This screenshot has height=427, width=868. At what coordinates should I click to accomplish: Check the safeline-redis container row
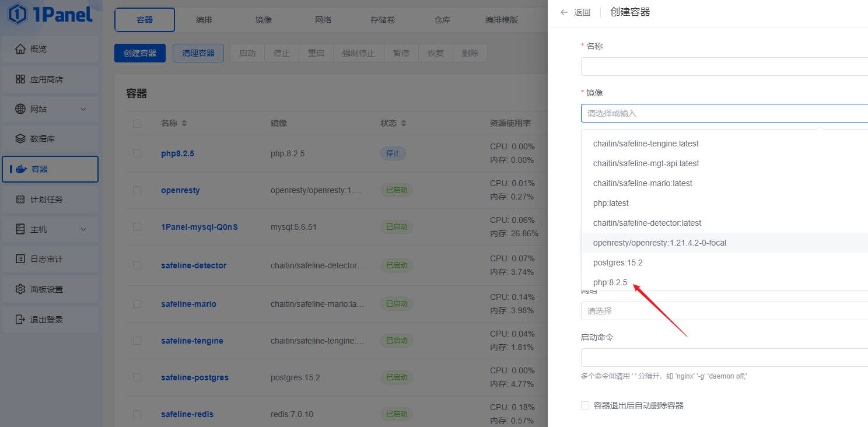pos(137,414)
